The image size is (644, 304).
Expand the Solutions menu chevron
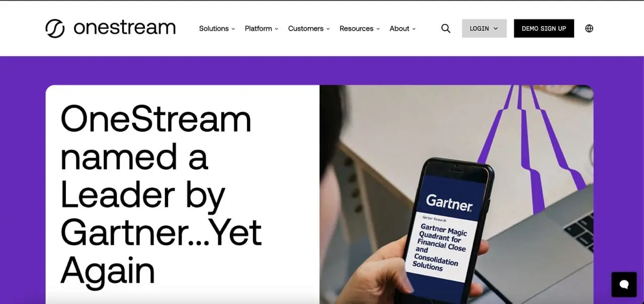click(x=233, y=29)
